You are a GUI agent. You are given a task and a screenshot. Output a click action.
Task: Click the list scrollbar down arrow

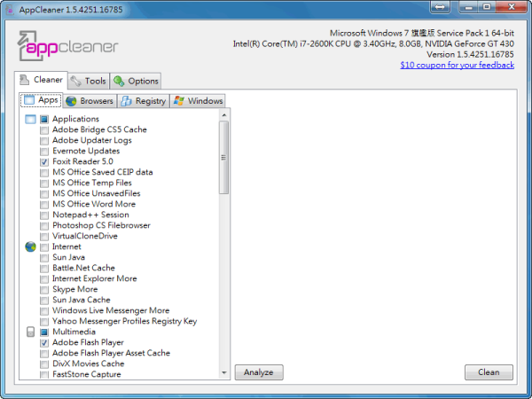(x=224, y=372)
